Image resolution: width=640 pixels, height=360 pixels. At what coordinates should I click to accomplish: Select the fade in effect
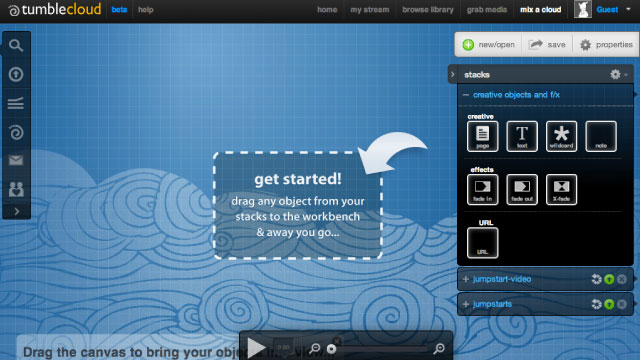[482, 189]
